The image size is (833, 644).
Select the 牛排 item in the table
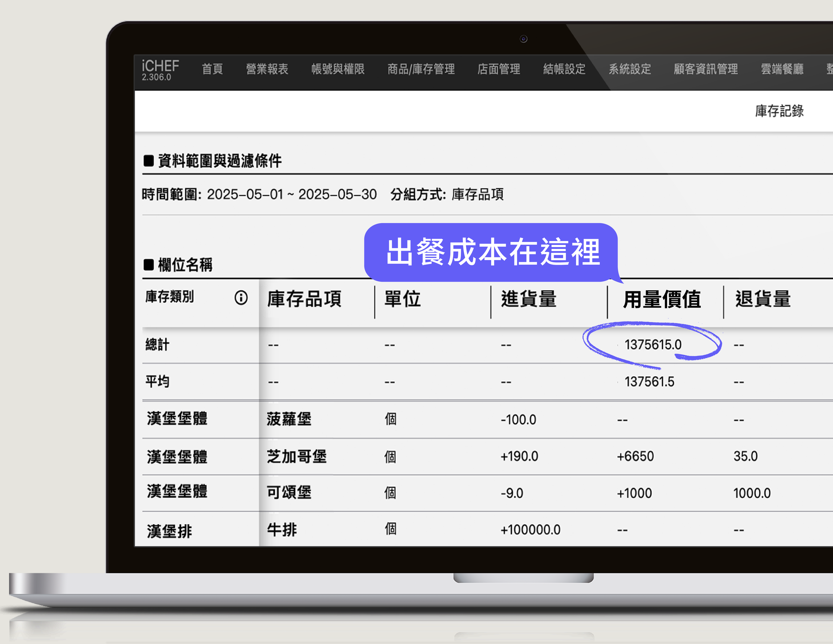point(282,530)
